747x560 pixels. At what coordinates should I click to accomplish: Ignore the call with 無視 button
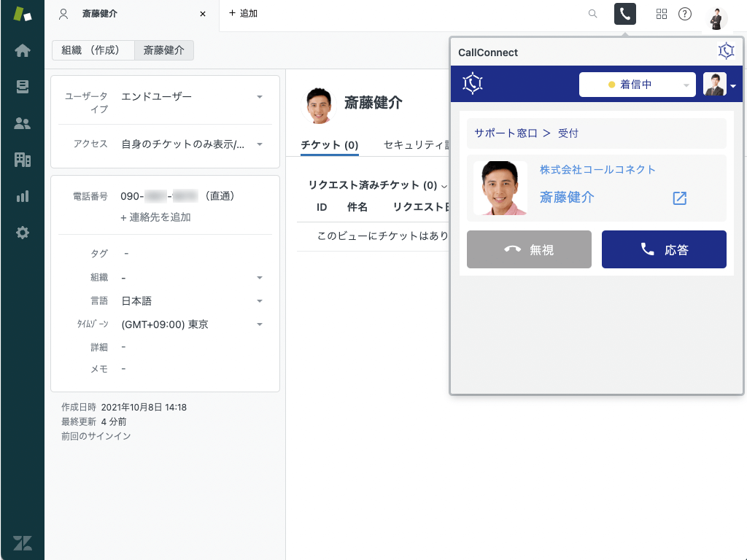[529, 249]
